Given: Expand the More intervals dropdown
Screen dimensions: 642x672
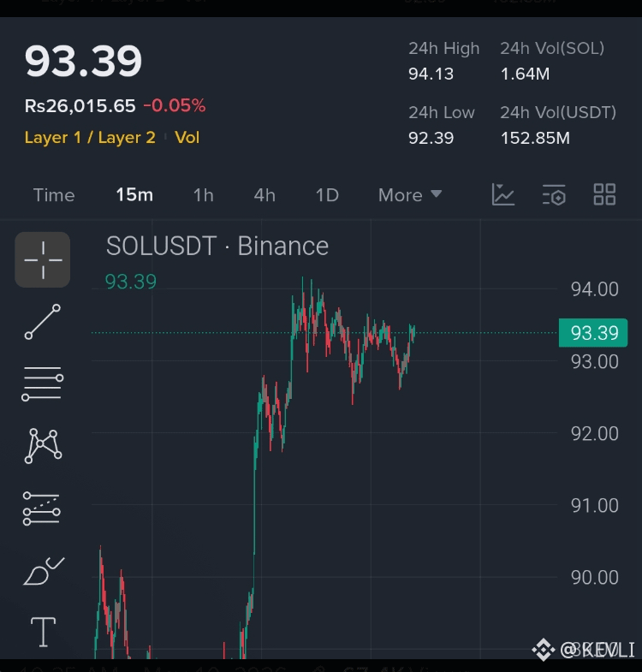Looking at the screenshot, I should pyautogui.click(x=410, y=195).
